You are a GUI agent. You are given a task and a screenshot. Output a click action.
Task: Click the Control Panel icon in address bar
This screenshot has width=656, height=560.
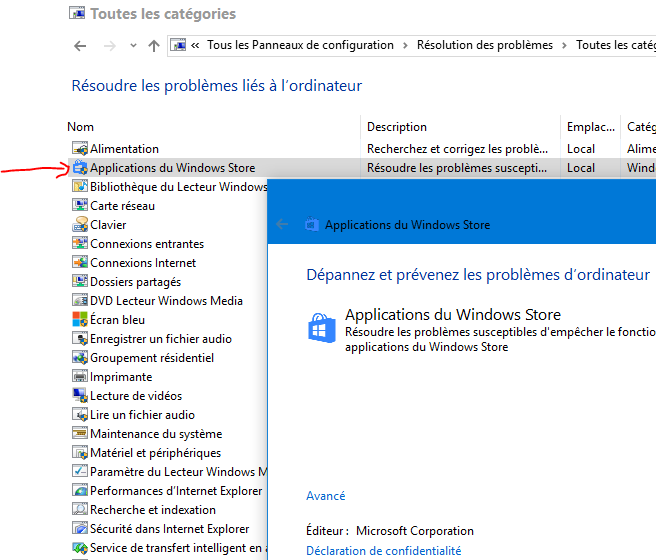click(179, 45)
